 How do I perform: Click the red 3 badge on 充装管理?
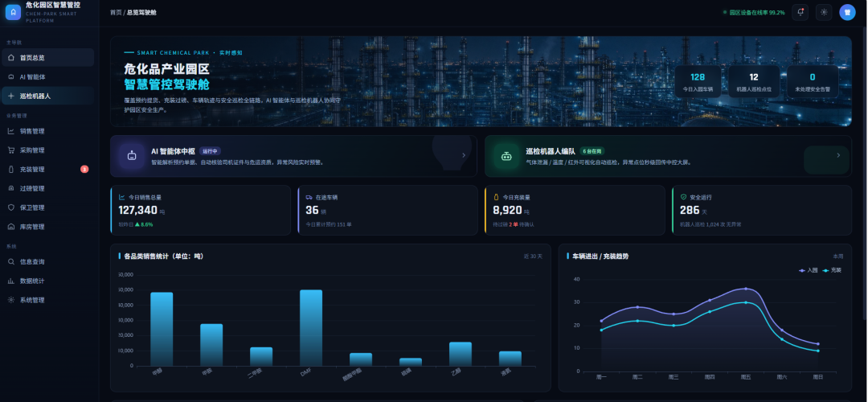coord(84,170)
